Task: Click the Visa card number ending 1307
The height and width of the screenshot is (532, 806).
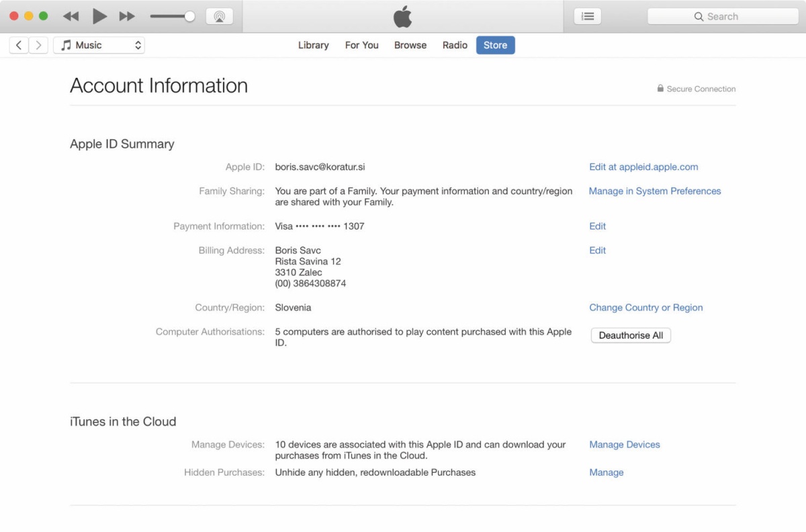Action: tap(320, 226)
